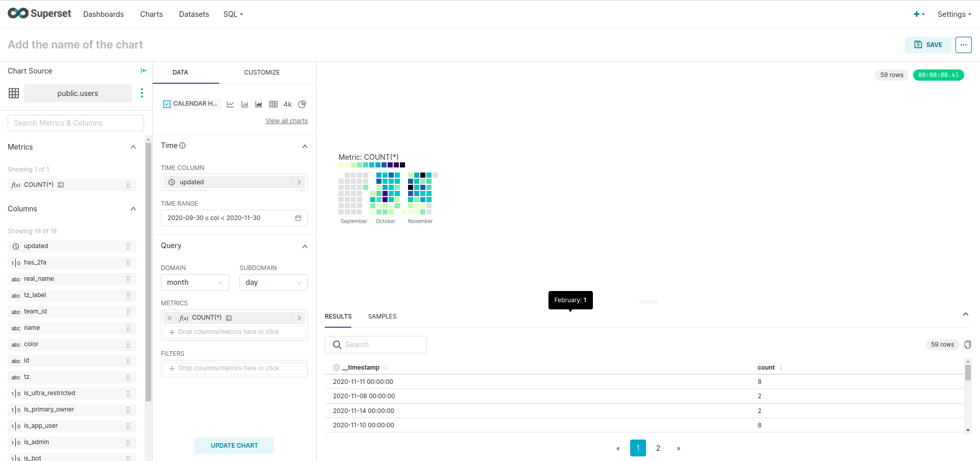
Task: Select the bar chart icon
Action: pos(245,104)
